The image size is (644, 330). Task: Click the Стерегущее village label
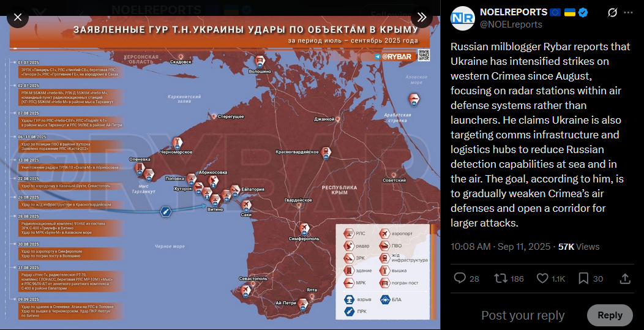click(230, 117)
